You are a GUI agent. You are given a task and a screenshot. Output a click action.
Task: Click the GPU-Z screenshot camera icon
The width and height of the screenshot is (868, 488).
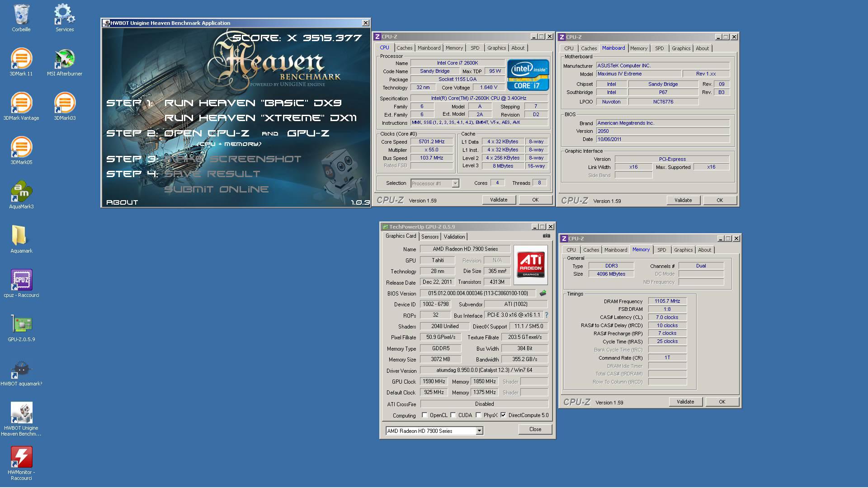[x=547, y=236]
